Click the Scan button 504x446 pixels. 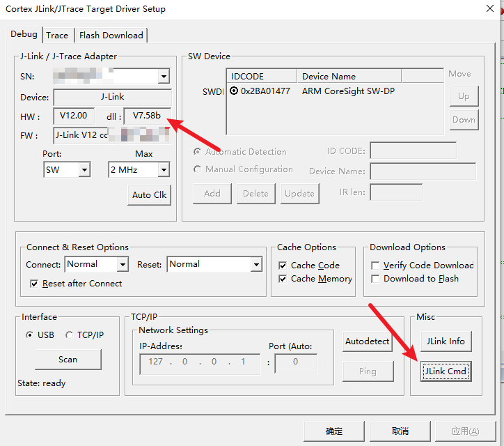(x=68, y=360)
